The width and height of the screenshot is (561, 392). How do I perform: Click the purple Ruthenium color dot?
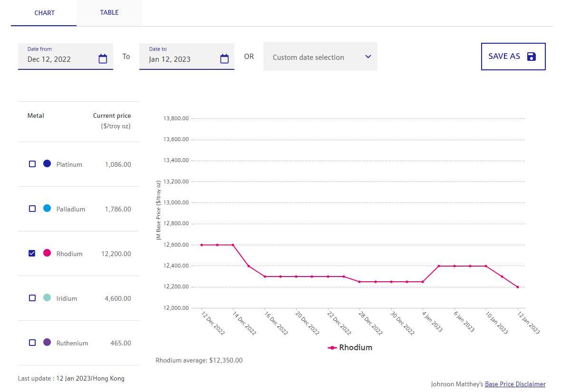pos(47,342)
